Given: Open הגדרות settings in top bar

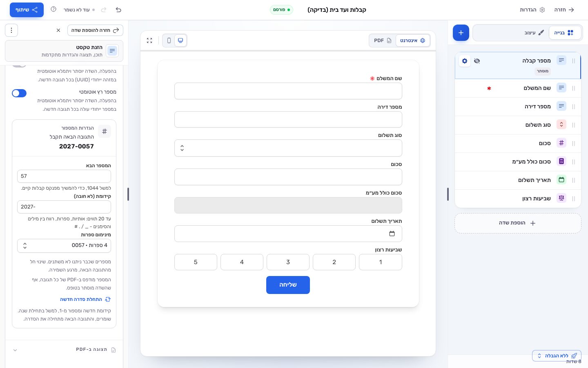Looking at the screenshot, I should click(532, 10).
